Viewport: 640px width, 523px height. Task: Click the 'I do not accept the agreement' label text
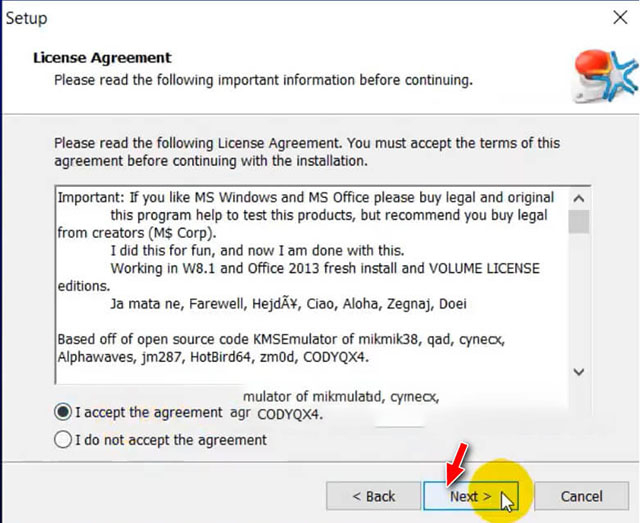tap(171, 440)
